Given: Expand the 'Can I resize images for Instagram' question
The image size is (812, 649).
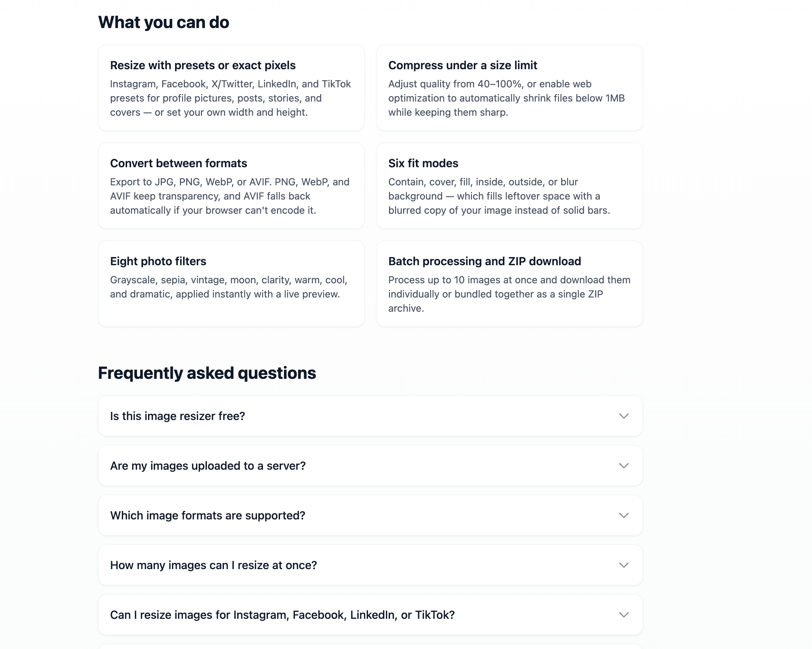Looking at the screenshot, I should pos(370,615).
